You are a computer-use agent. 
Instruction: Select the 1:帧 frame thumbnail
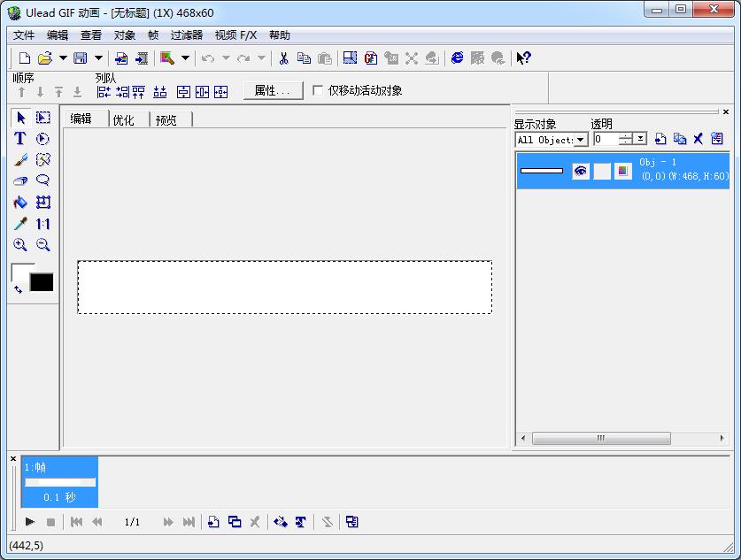pyautogui.click(x=60, y=482)
